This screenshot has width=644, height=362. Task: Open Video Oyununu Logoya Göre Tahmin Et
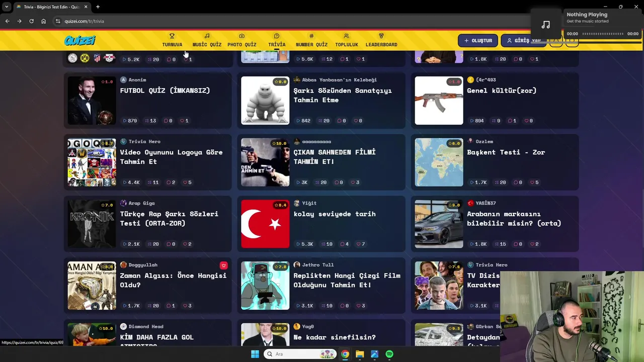tap(171, 157)
